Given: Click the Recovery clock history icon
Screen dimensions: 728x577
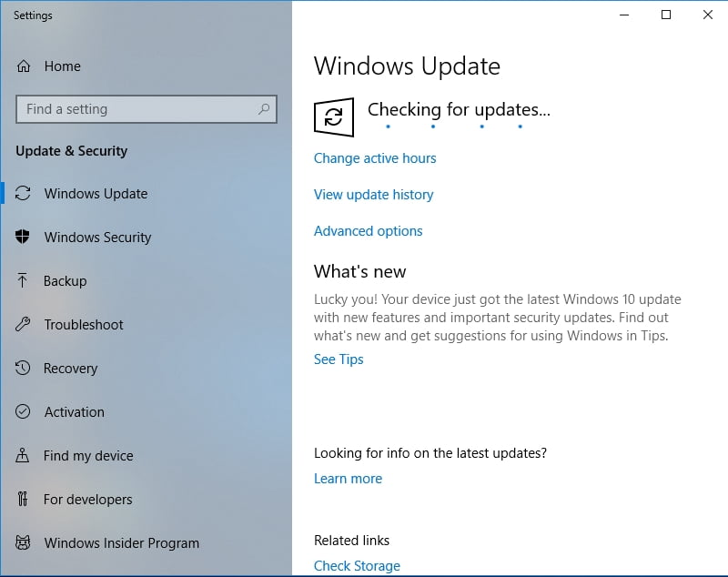Looking at the screenshot, I should tap(22, 368).
